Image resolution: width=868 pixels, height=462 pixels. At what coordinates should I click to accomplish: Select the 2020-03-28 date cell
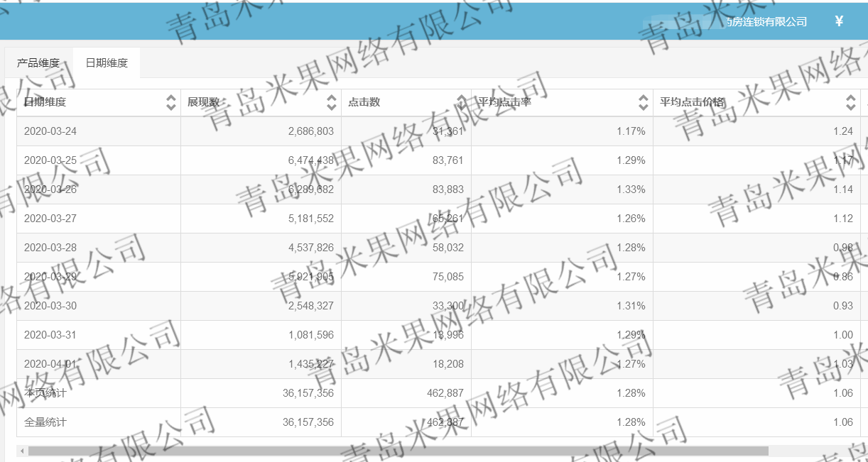click(x=50, y=248)
